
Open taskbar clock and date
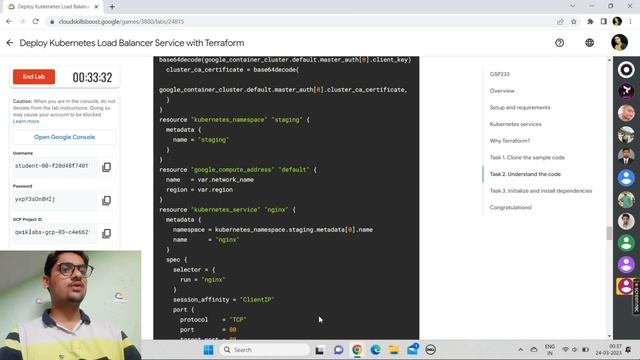(608, 350)
